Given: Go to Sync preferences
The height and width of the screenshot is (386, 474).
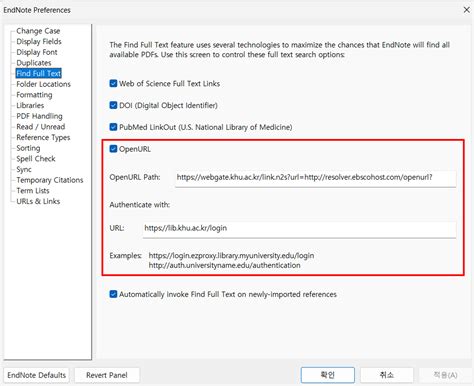Looking at the screenshot, I should (24, 170).
